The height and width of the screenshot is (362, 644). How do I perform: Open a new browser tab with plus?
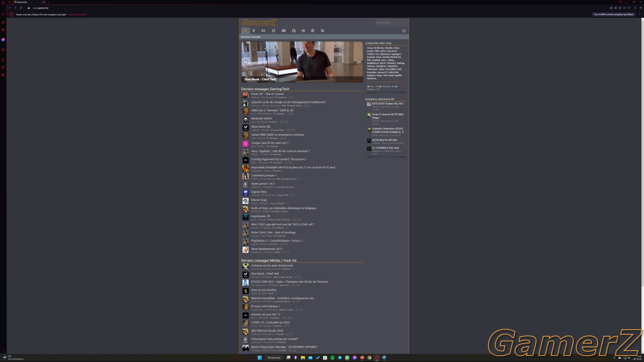pos(48,2)
